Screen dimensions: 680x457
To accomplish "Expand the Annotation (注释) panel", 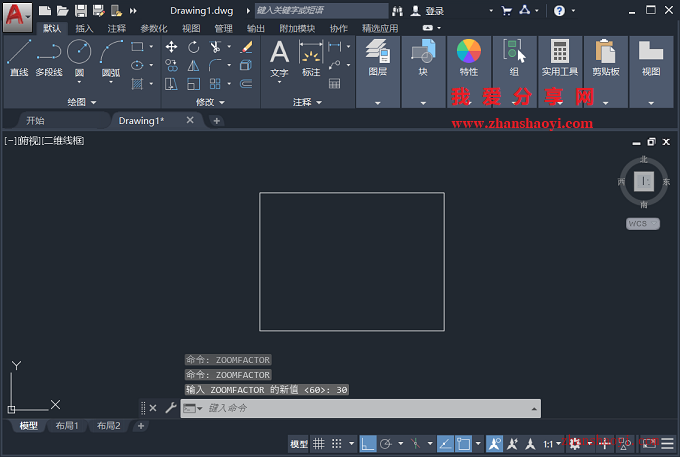I will tap(307, 102).
